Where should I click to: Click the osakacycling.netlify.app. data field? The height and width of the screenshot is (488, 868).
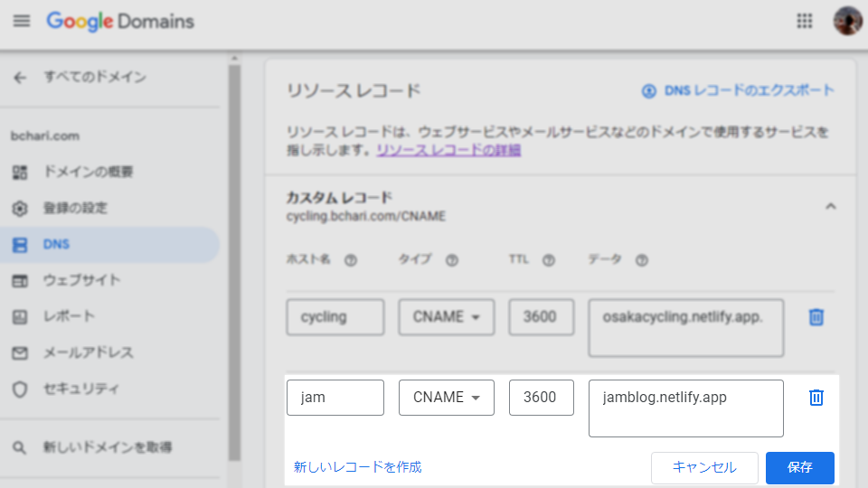(x=686, y=327)
